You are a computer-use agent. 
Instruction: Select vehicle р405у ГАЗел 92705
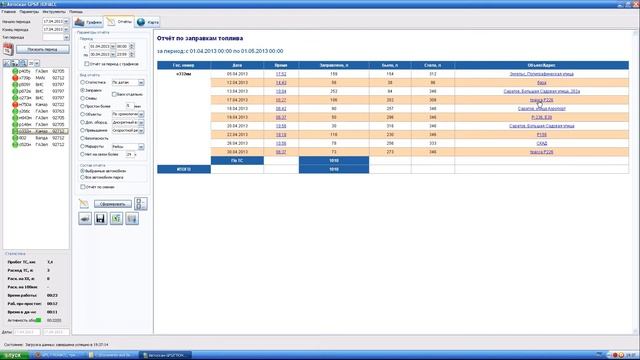39,71
